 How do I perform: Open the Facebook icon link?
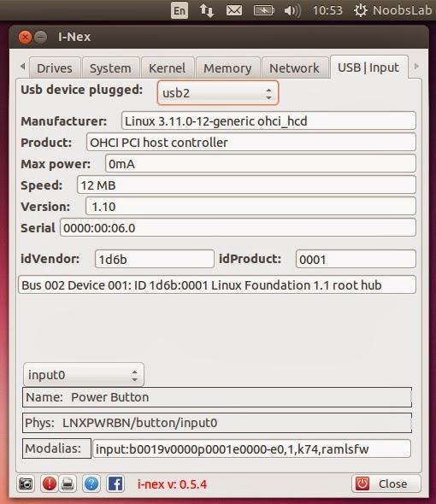[115, 483]
